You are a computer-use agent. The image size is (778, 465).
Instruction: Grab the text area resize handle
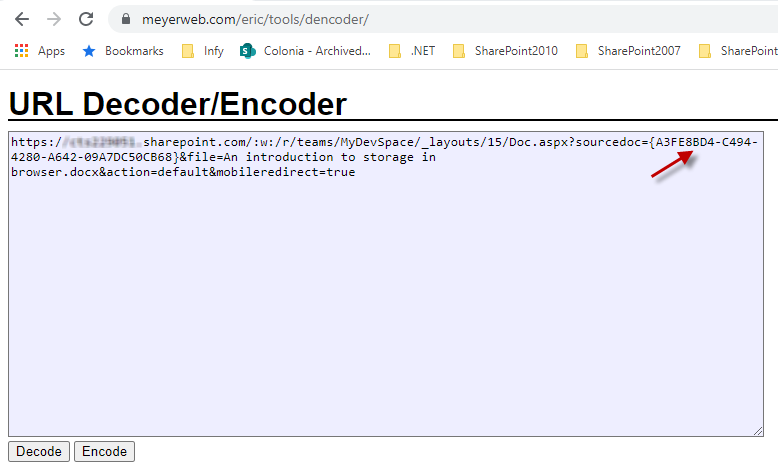click(758, 431)
